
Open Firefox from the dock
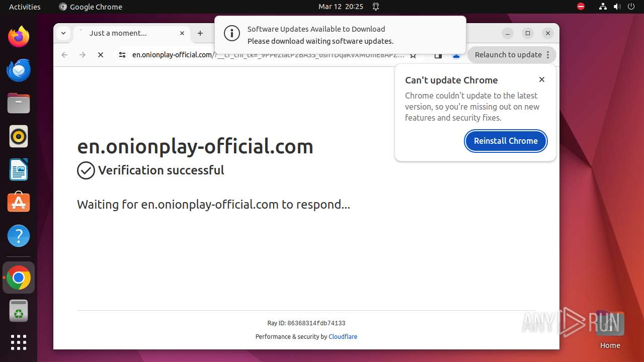pyautogui.click(x=19, y=37)
